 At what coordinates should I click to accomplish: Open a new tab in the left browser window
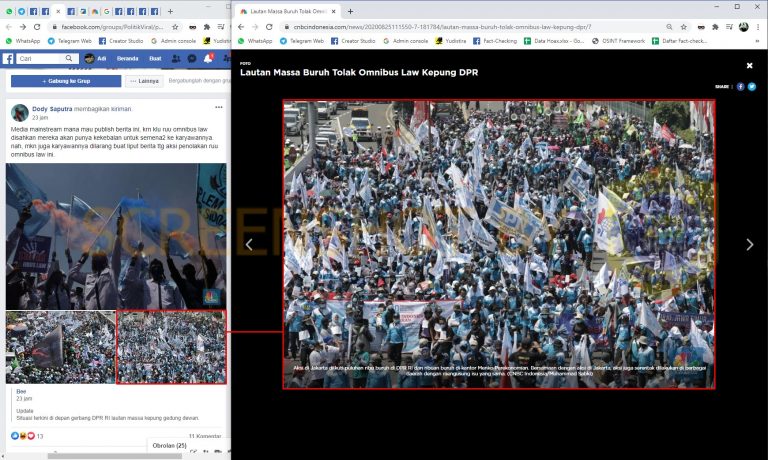[x=170, y=11]
